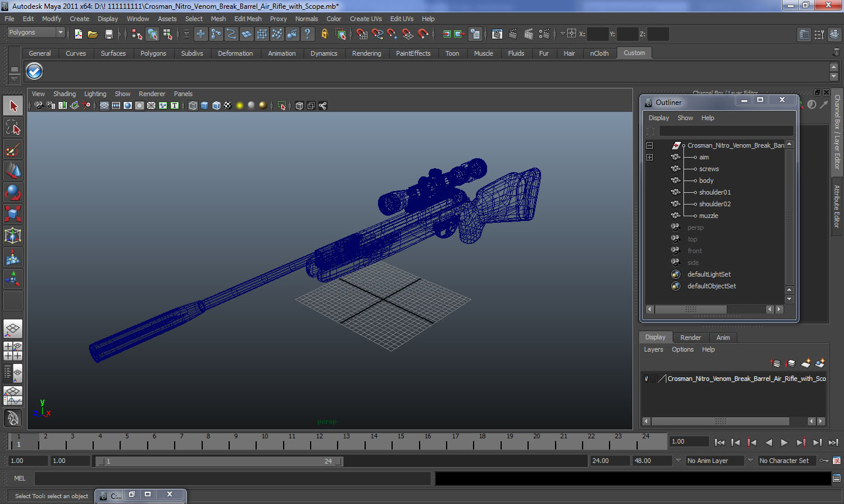This screenshot has width=844, height=504.
Task: Choose the Scale tool cube icon
Action: point(13,214)
